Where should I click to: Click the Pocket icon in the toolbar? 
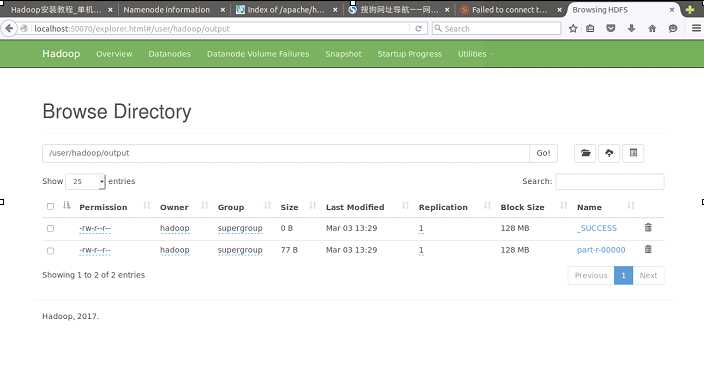611,28
